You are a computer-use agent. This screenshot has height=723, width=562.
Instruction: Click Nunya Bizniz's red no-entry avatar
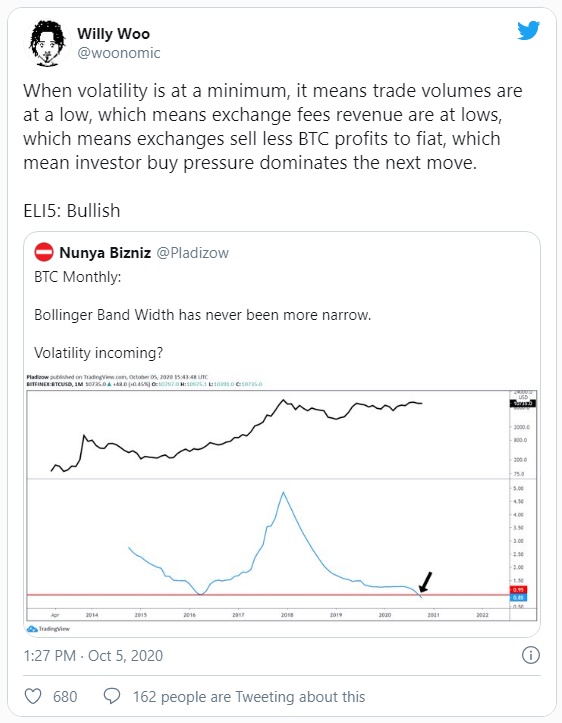44,252
